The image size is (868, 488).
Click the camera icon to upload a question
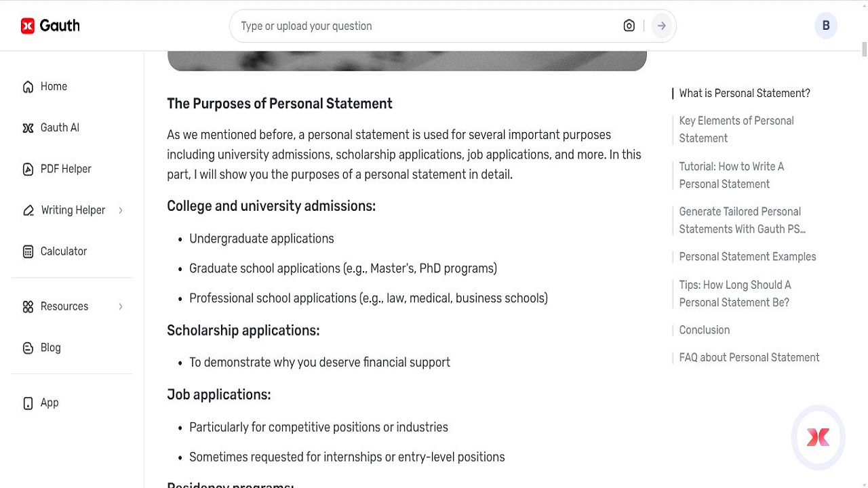coord(629,25)
